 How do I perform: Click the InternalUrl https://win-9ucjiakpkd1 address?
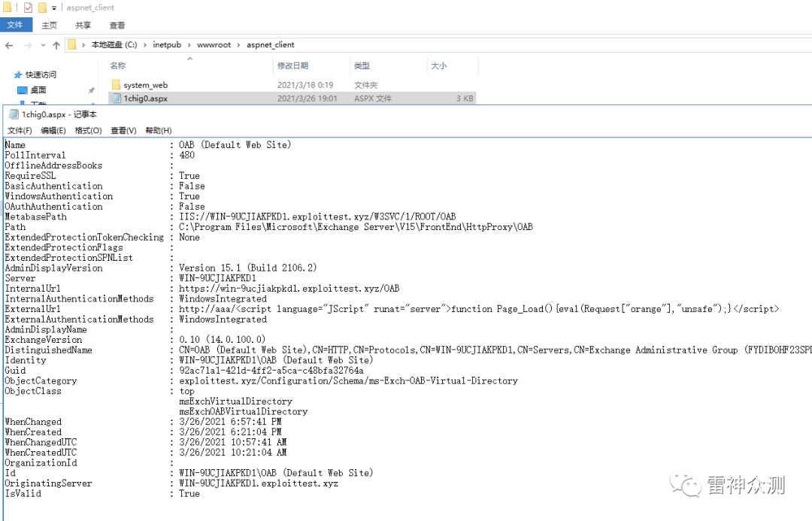pyautogui.click(x=289, y=289)
